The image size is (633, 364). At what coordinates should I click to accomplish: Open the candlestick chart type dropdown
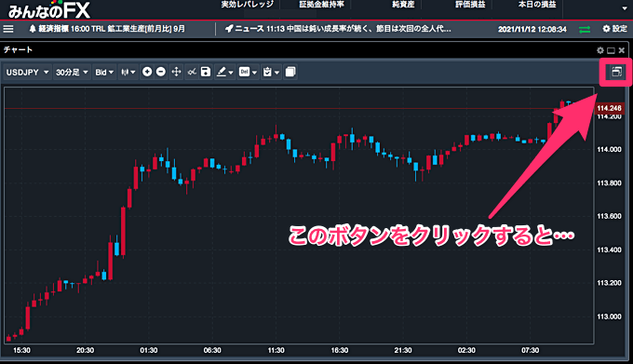pos(128,73)
